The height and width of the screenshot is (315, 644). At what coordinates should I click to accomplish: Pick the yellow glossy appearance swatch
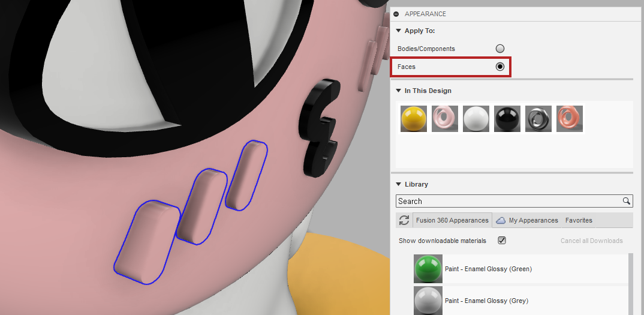[x=414, y=119]
